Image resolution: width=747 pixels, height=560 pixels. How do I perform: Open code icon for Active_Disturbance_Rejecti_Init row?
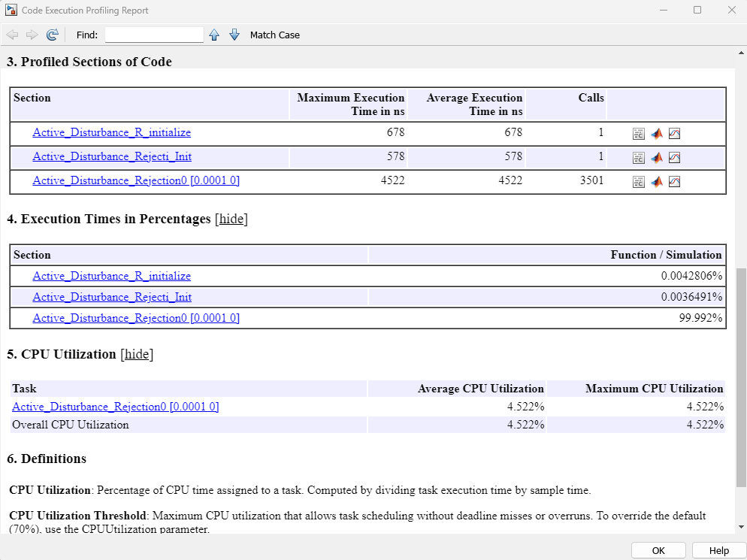pos(638,158)
